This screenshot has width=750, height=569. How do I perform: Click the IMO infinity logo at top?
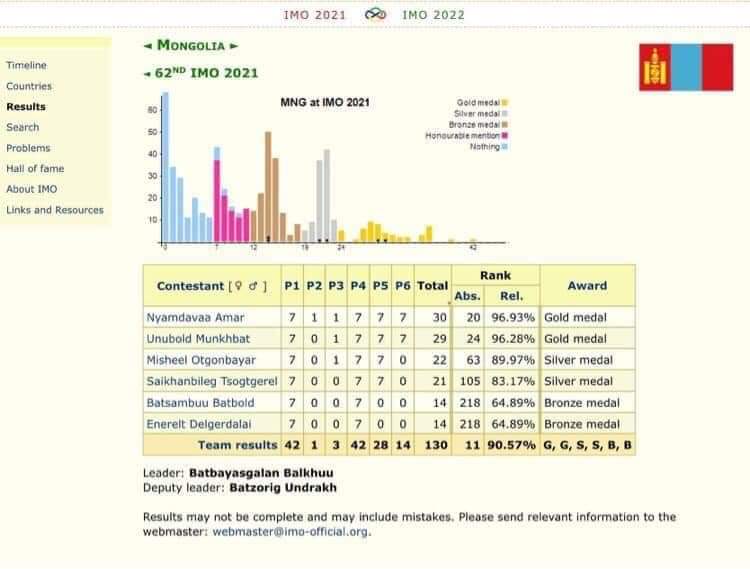376,15
